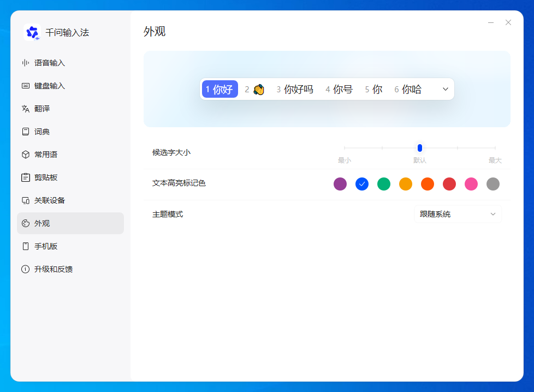Expand the candidate bar chevron in preview
The width and height of the screenshot is (534, 392).
[x=446, y=89]
